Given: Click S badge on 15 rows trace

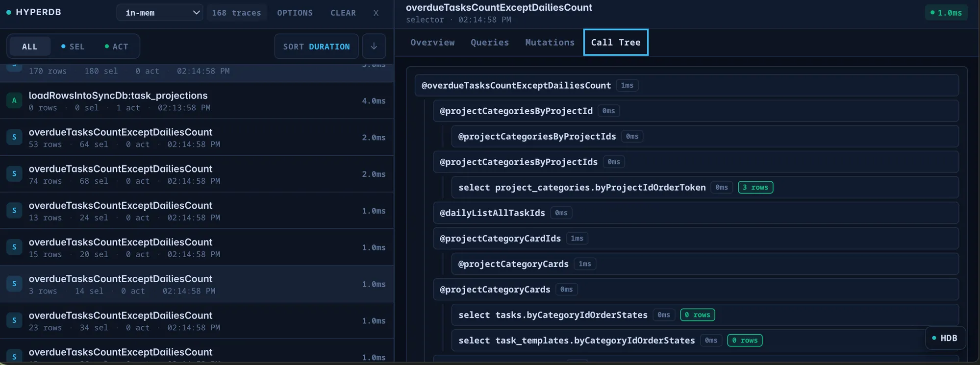Looking at the screenshot, I should pos(14,247).
